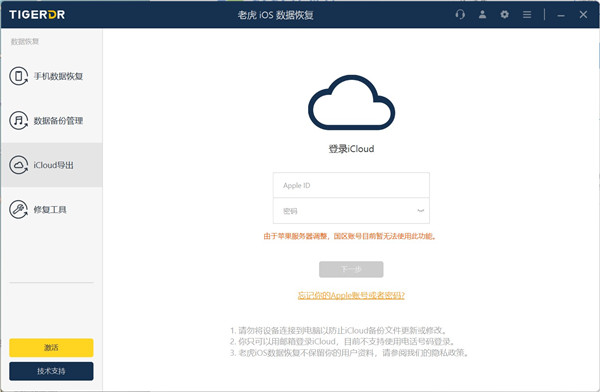The image size is (600, 392).
Task: Open settings gear in title bar
Action: click(505, 15)
